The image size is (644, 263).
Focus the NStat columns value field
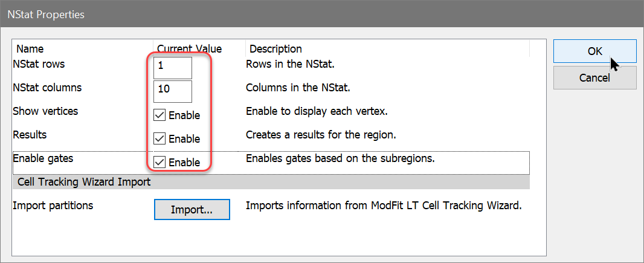[173, 91]
